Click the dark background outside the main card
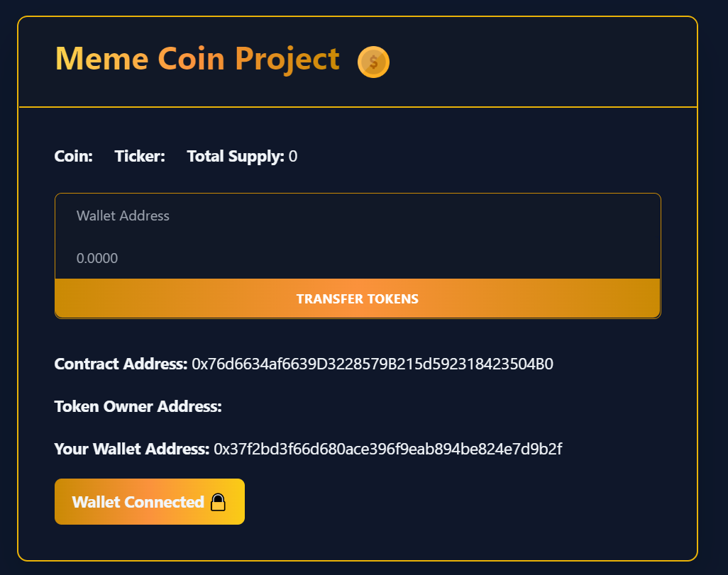This screenshot has height=575, width=728. 7,284
